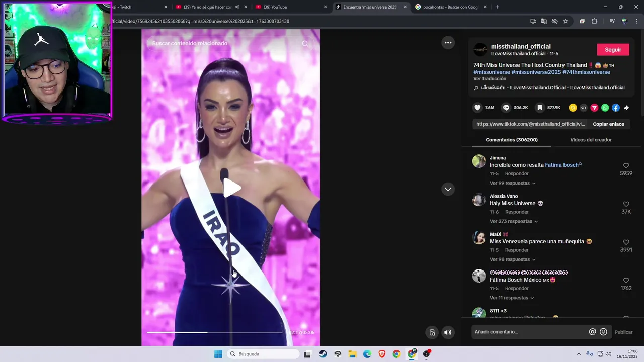
Task: Like Alessia Vano's comment
Action: 626,204
